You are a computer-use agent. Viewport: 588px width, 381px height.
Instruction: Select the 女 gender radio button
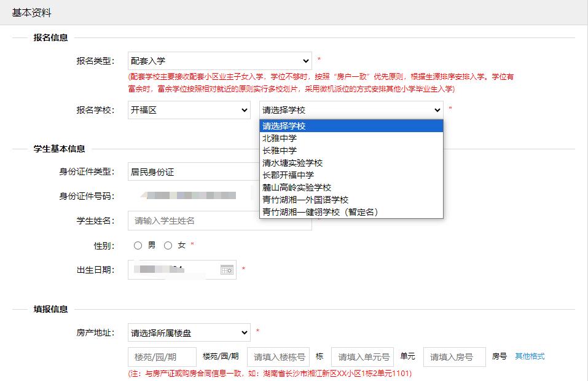[168, 245]
